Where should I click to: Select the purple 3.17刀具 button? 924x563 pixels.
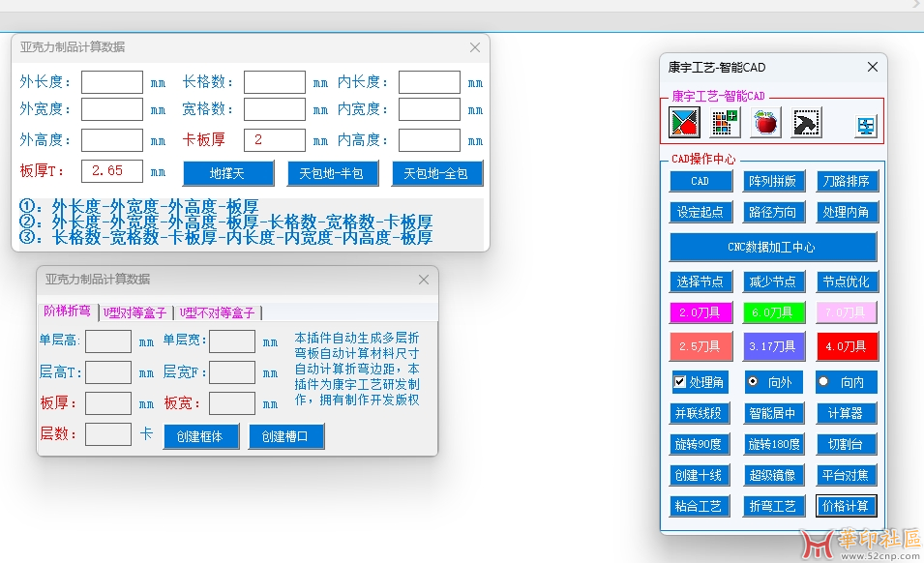pos(773,347)
